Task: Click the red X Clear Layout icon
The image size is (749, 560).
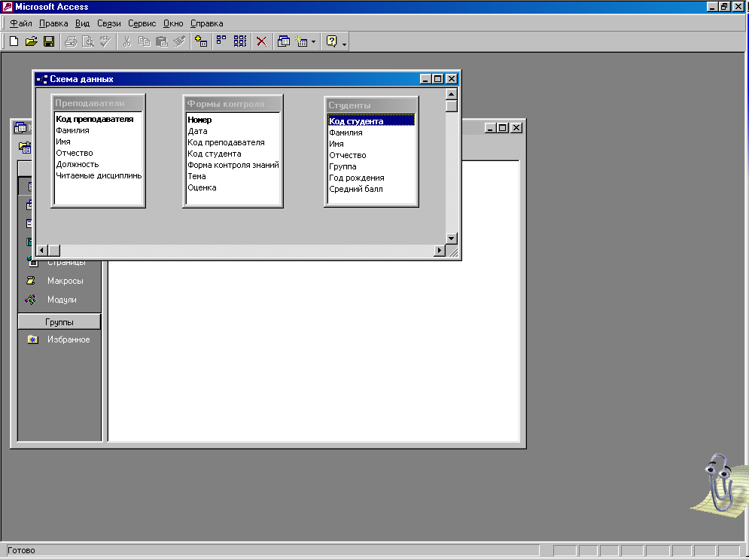Action: [x=261, y=41]
